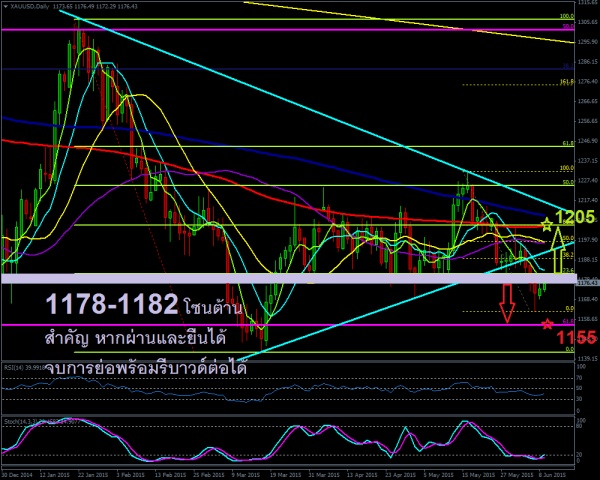Image resolution: width=600 pixels, height=480 pixels.
Task: Click the 30 Dec 2014 date label
Action: pyautogui.click(x=19, y=475)
